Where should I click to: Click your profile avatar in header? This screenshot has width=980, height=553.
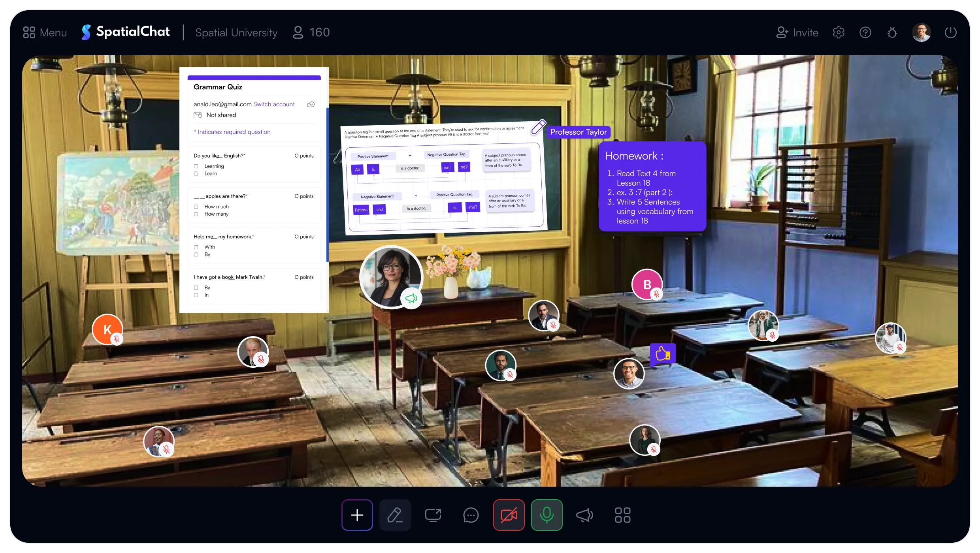pos(921,32)
